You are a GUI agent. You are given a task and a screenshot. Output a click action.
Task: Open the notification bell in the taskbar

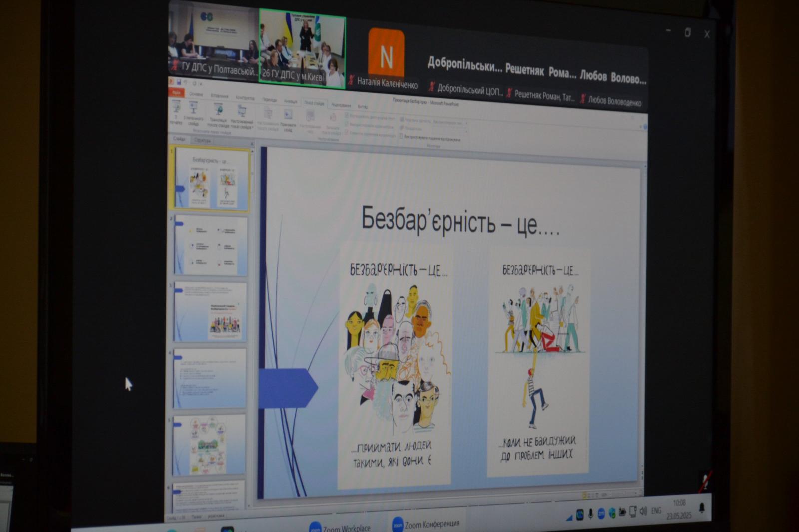[702, 508]
